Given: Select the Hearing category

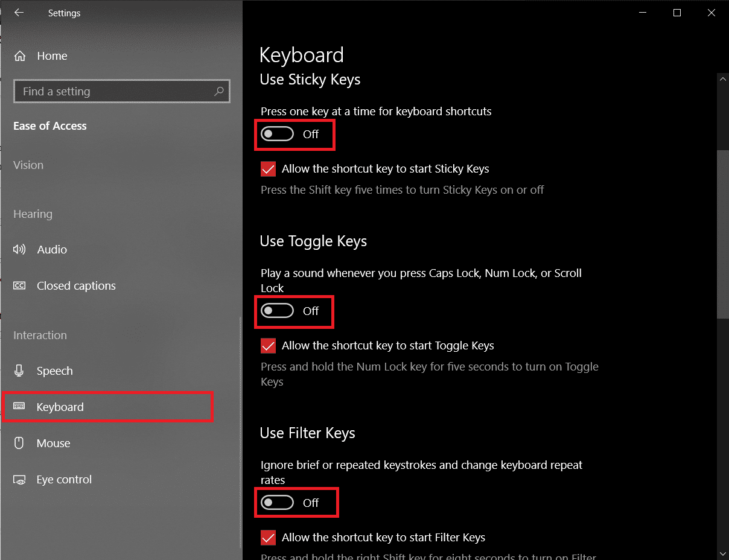Looking at the screenshot, I should [x=33, y=214].
